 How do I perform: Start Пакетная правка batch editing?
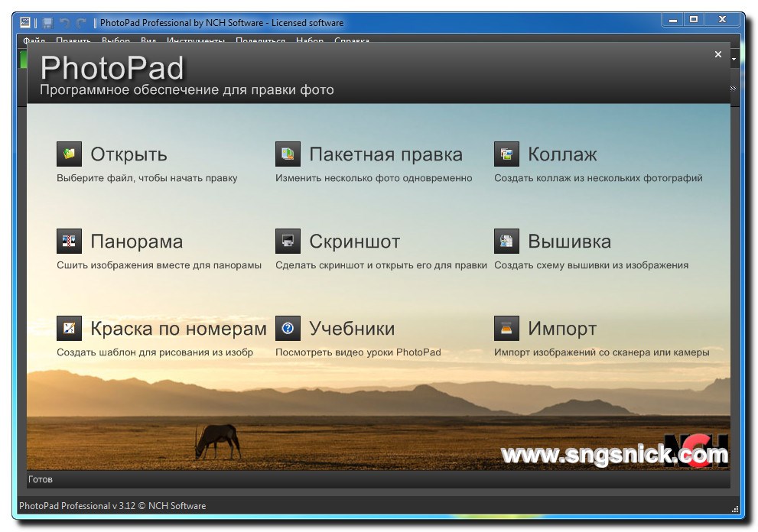[386, 154]
